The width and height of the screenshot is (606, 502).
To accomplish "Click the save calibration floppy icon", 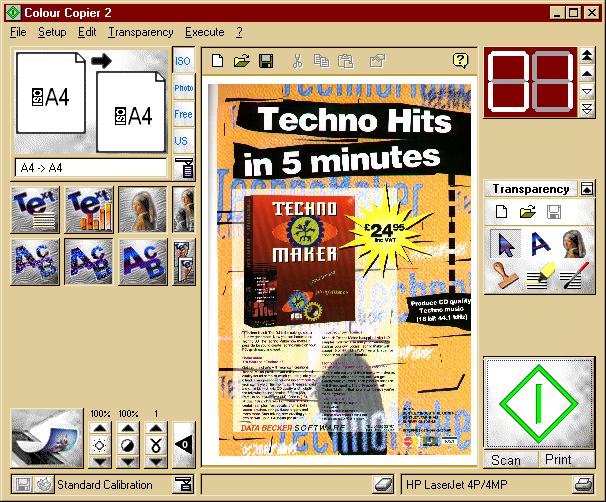I will click(22, 485).
